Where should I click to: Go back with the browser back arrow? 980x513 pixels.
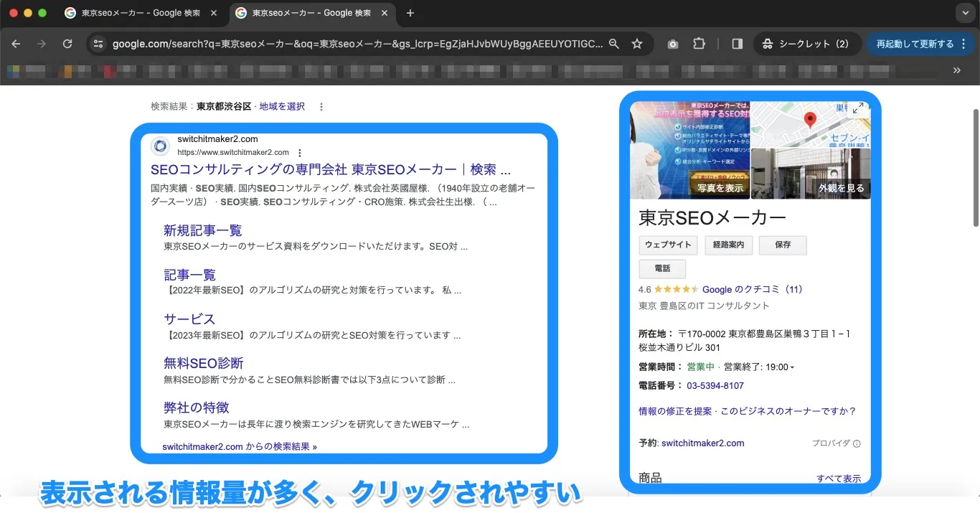[16, 44]
